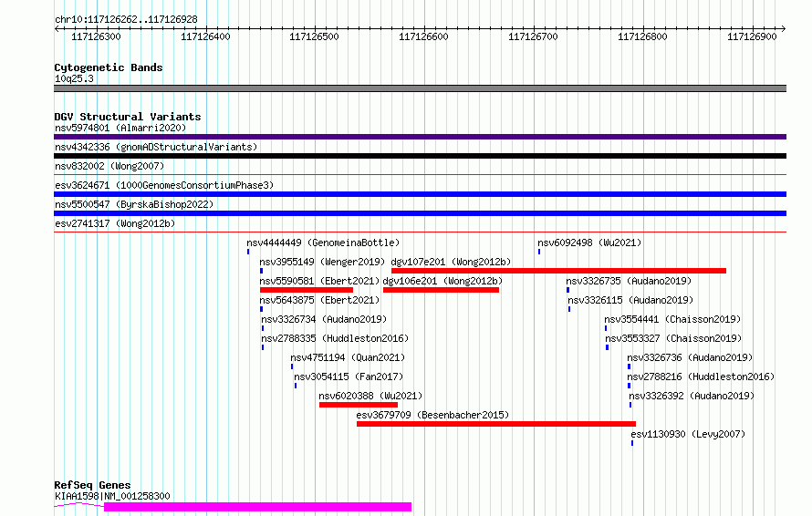Click the nsv5974801 (Almarri2020) variant label
This screenshot has height=516, width=812.
click(120, 128)
